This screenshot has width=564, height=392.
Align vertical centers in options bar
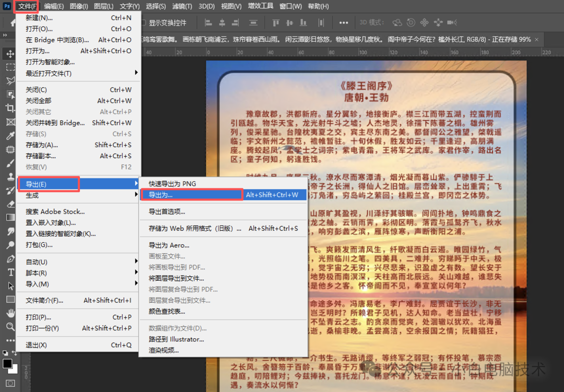tap(289, 22)
